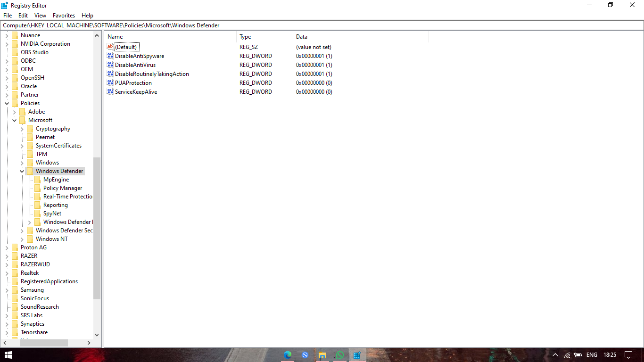Expand the OpenSSH key

(7, 78)
